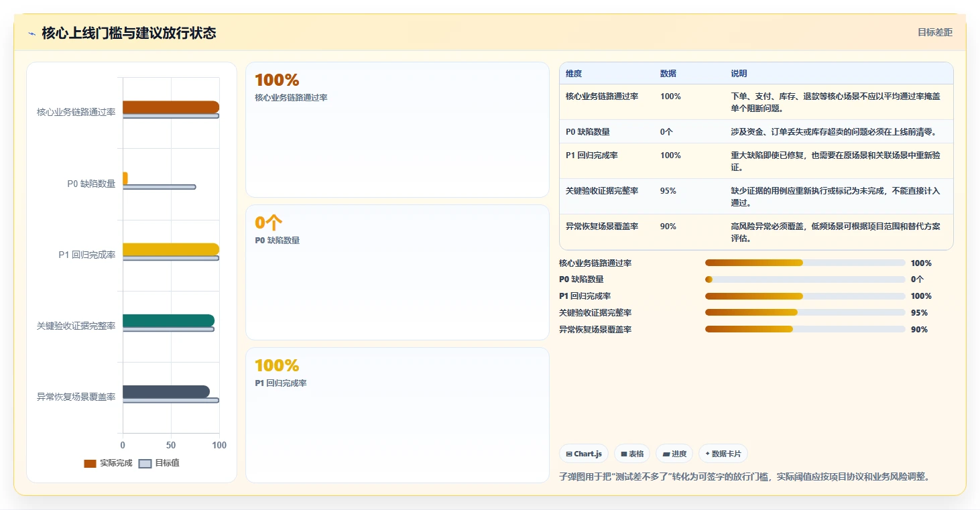Click the 95% value beside the progress bars

click(x=919, y=313)
